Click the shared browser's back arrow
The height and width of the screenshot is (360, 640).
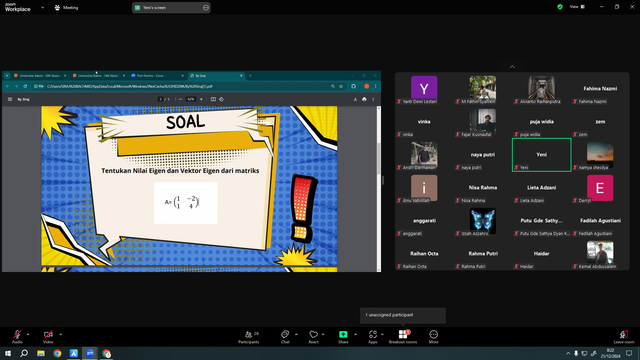(x=7, y=87)
